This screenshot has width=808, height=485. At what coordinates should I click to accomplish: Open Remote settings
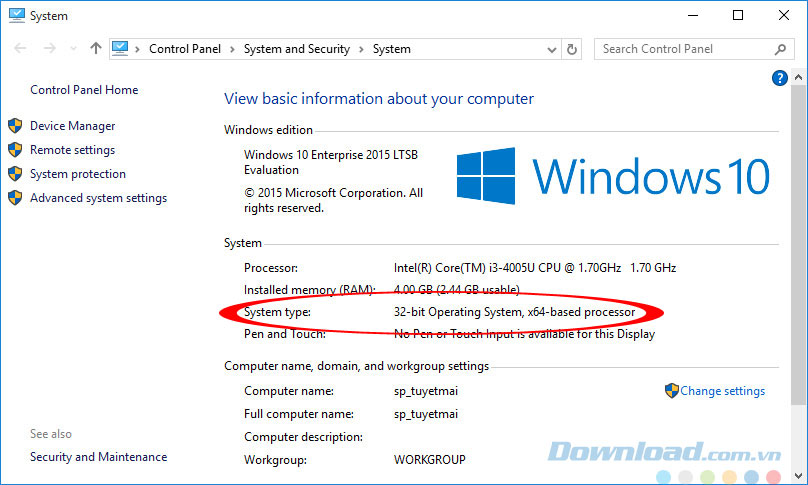click(72, 150)
